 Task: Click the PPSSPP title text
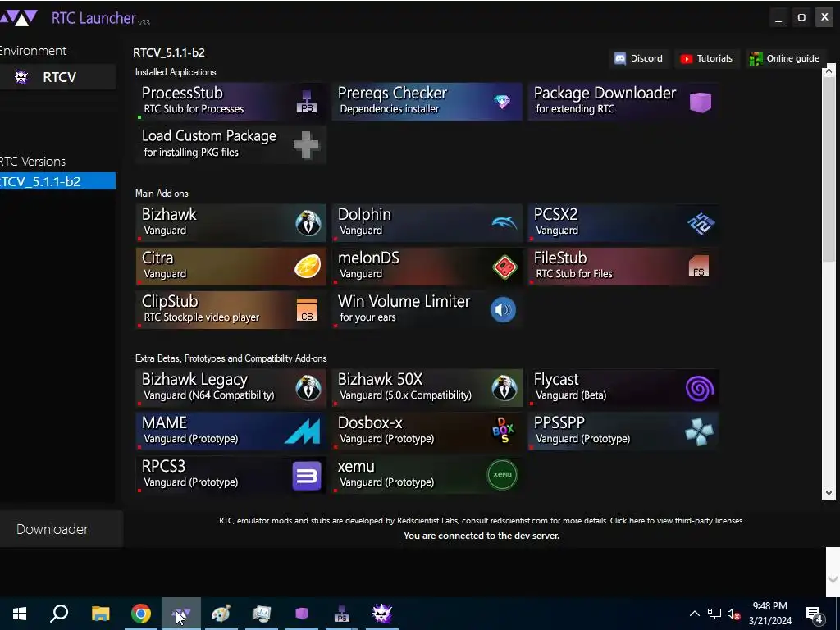pyautogui.click(x=559, y=422)
